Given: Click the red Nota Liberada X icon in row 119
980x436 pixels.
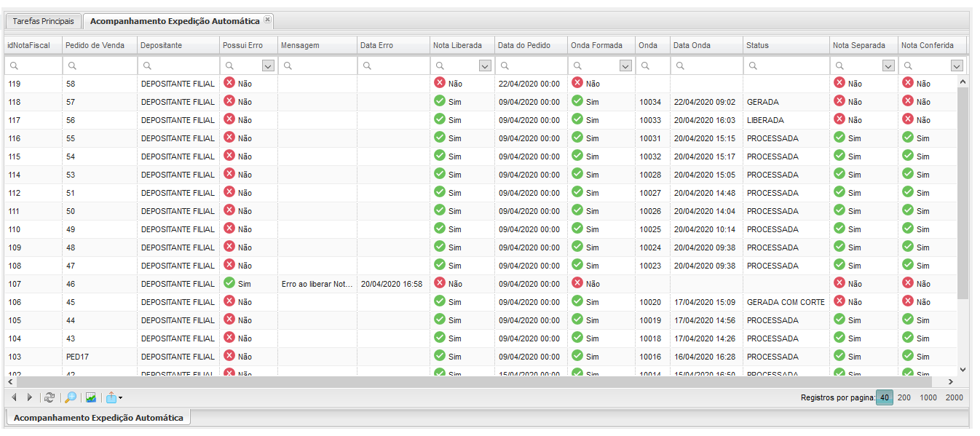Looking at the screenshot, I should pos(439,82).
